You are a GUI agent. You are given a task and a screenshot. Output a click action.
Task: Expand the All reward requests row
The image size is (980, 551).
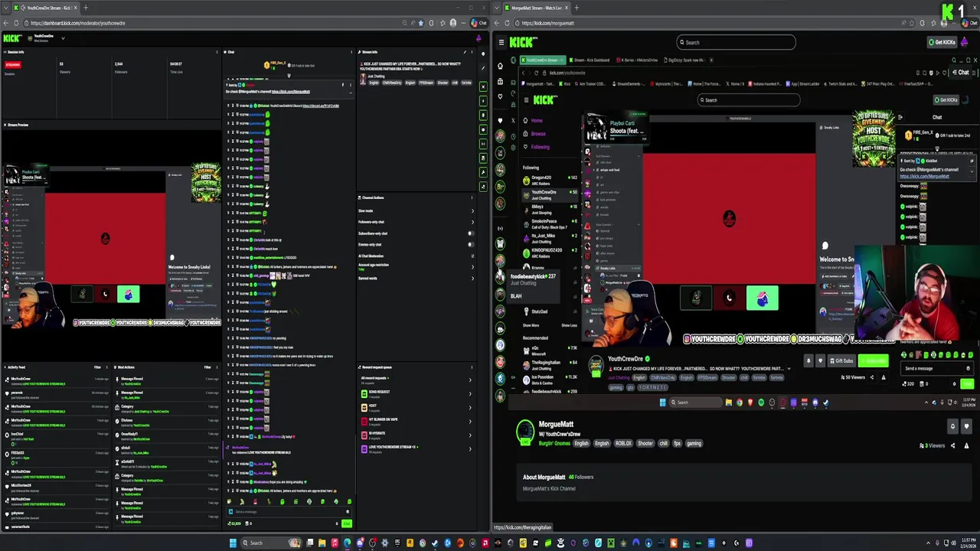(416, 379)
